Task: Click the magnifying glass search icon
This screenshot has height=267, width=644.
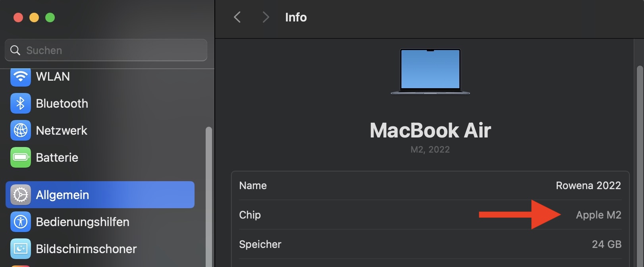Action: click(x=15, y=50)
